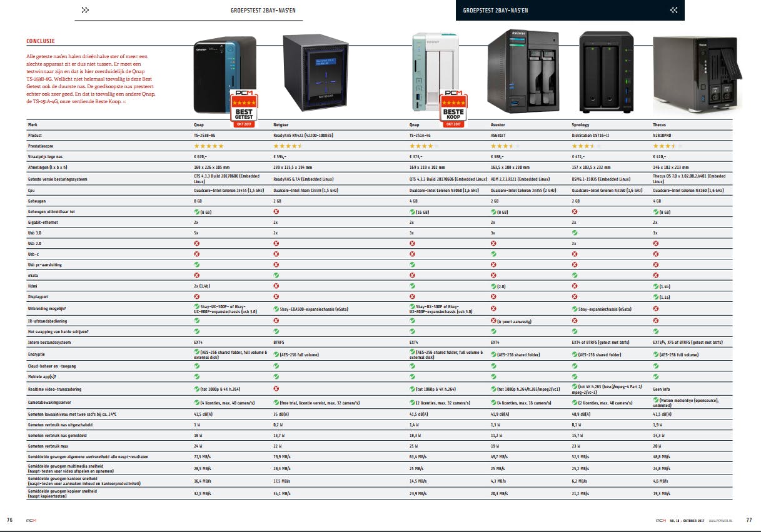The height and width of the screenshot is (532, 761).
Task: Click the street price € 472,-
Action: pos(578,157)
